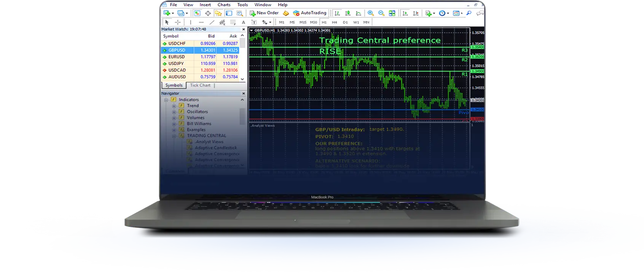The image size is (644, 277).
Task: Select the vertical line drawing tool
Action: (190, 22)
